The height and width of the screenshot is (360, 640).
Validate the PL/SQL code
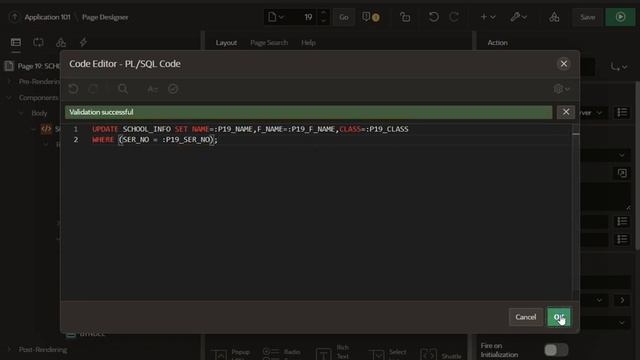[x=173, y=89]
